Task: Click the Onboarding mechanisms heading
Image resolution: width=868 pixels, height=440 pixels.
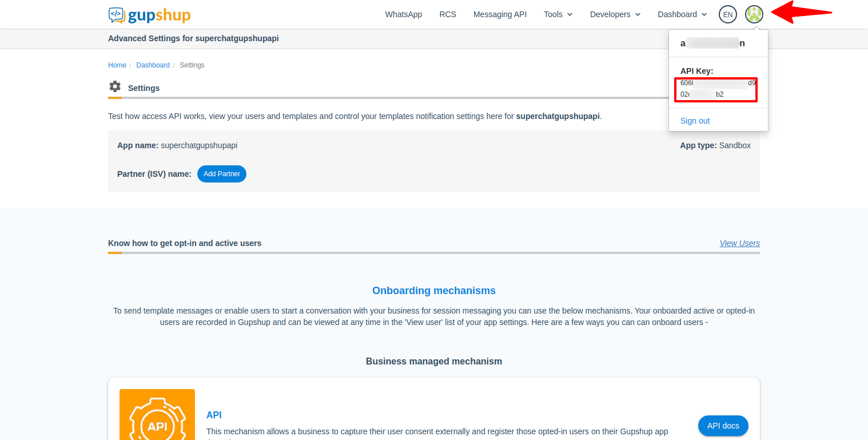Action: [434, 291]
